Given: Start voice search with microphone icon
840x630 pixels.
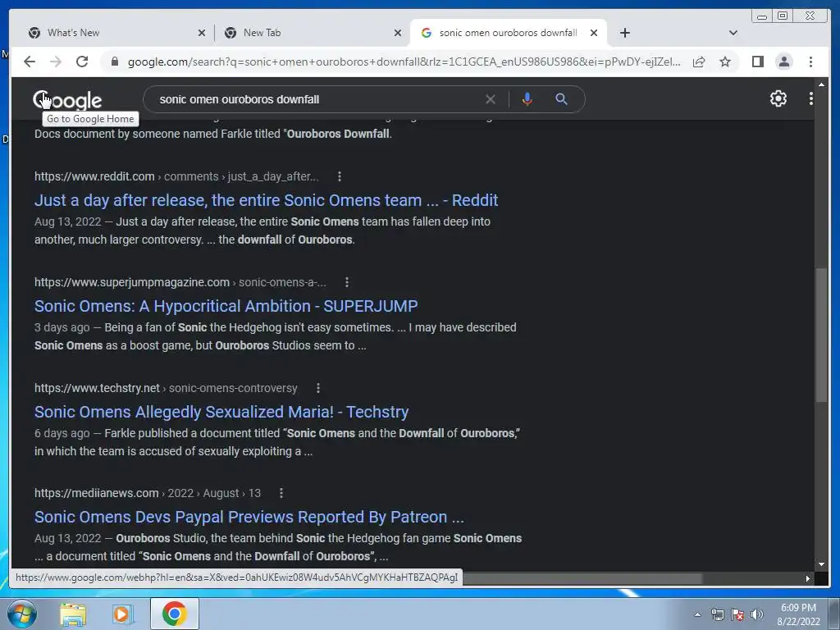Looking at the screenshot, I should [527, 99].
